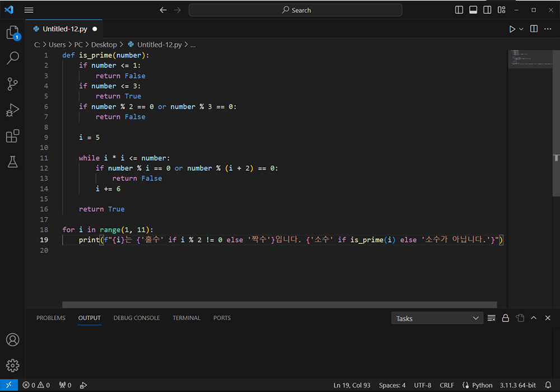Click the debug launch status icon

click(x=83, y=385)
